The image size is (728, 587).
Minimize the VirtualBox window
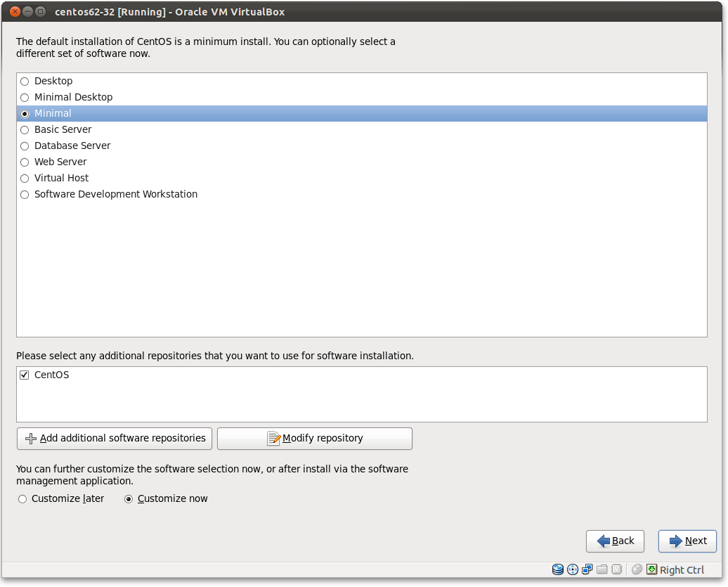pyautogui.click(x=28, y=12)
